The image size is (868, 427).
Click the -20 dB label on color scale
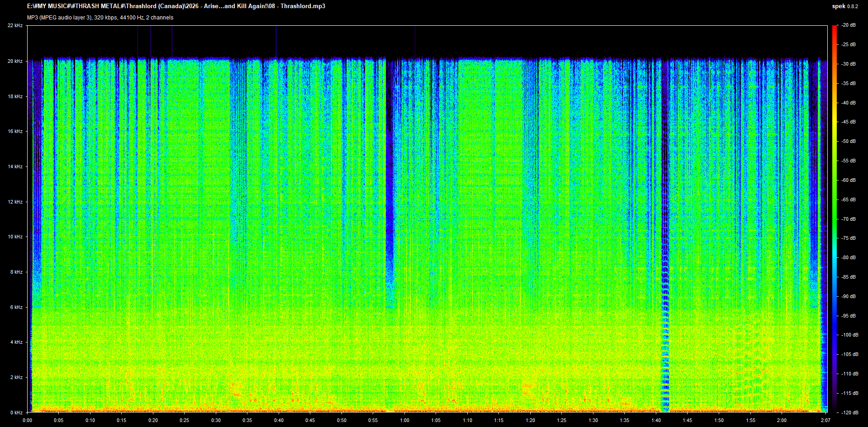(x=849, y=25)
